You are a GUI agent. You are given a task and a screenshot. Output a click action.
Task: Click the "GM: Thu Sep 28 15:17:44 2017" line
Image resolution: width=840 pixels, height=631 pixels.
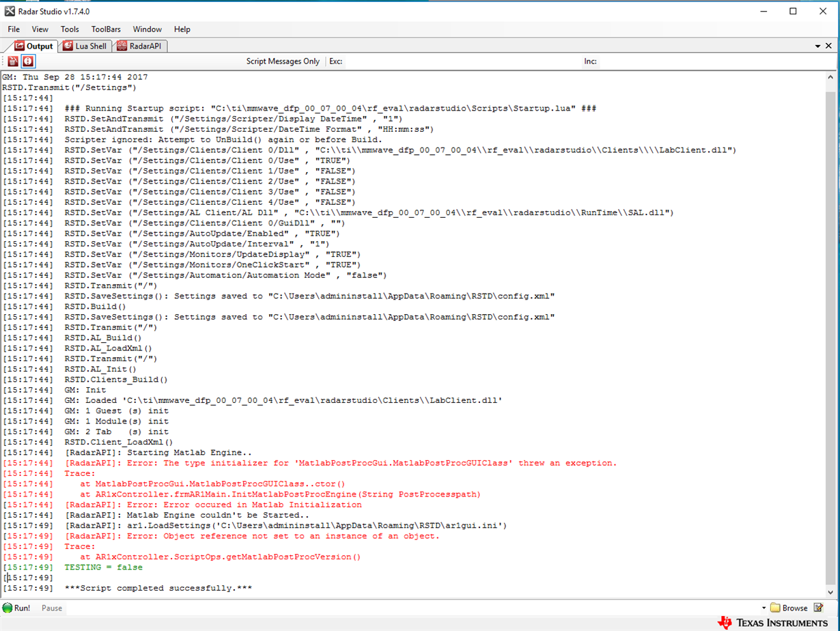tap(75, 77)
